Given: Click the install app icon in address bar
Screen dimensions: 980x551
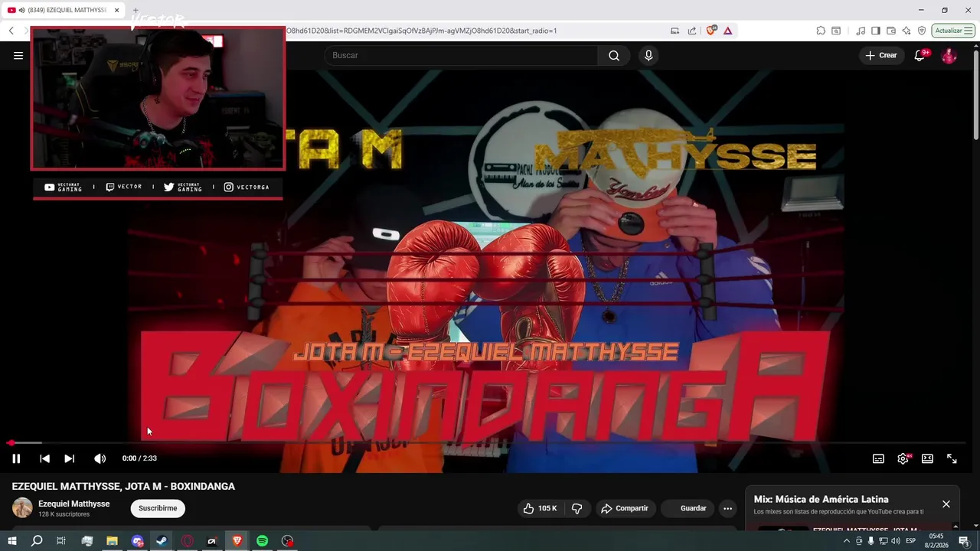Looking at the screenshot, I should pyautogui.click(x=675, y=31).
